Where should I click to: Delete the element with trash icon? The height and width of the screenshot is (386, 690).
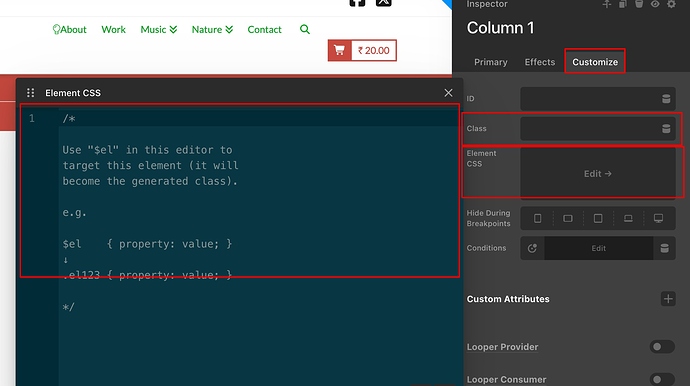coord(639,4)
